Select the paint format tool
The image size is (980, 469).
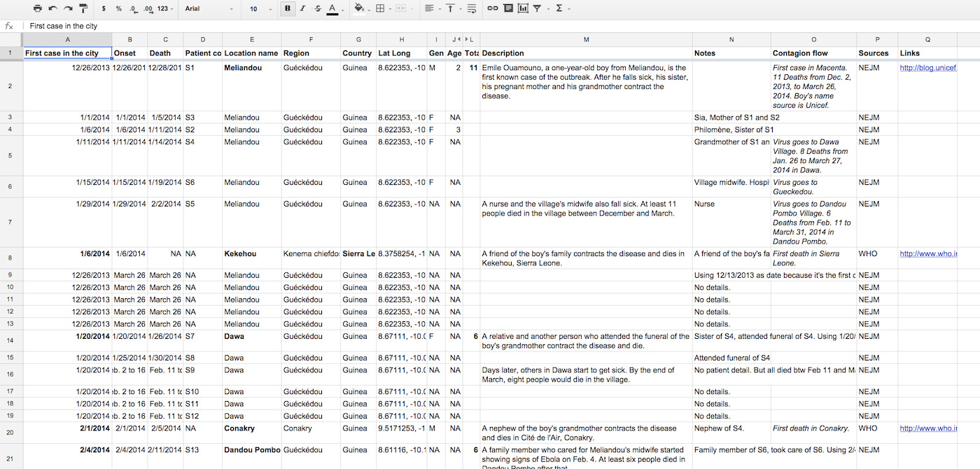(83, 8)
